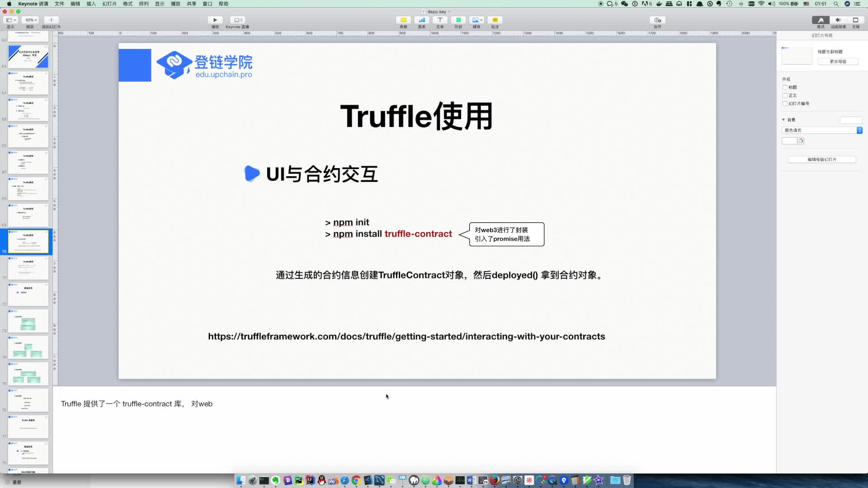The width and height of the screenshot is (868, 488).
Task: Select slide 69 thumbnail
Action: pyautogui.click(x=28, y=215)
